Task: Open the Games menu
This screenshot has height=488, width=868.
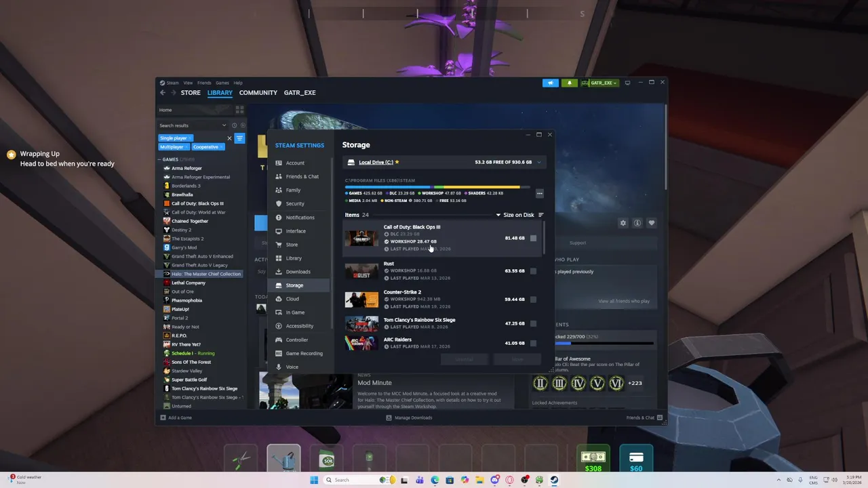Action: click(x=222, y=83)
